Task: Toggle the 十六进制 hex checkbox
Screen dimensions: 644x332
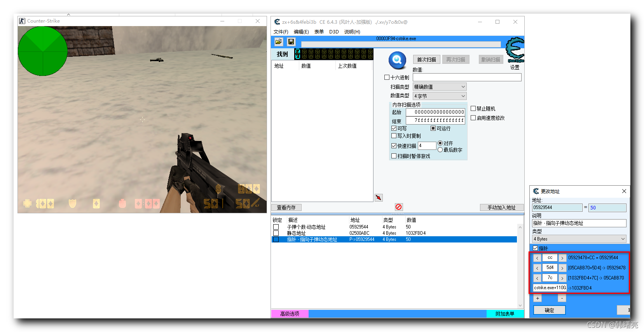Action: click(x=387, y=77)
